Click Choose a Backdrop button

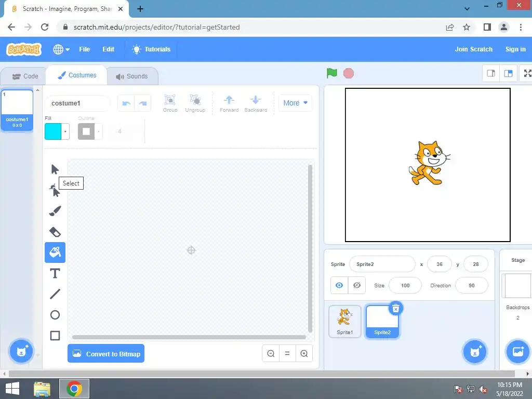coord(518,352)
